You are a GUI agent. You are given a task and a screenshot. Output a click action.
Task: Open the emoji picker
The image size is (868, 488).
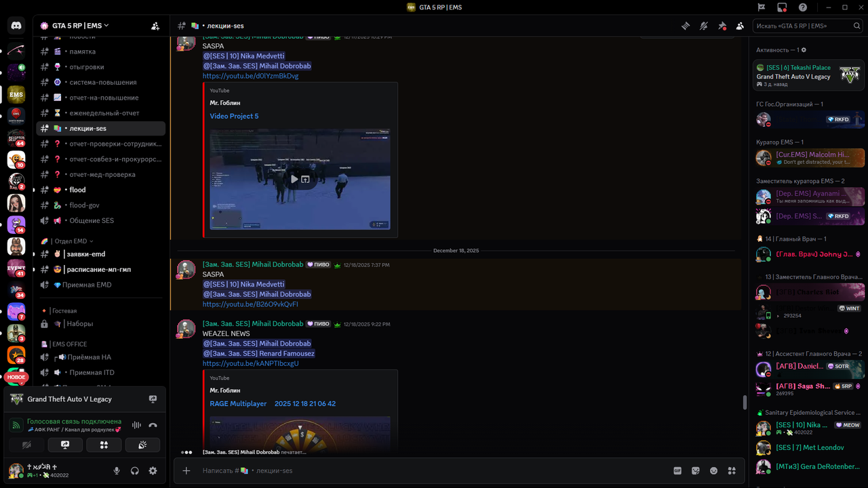pos(713,470)
